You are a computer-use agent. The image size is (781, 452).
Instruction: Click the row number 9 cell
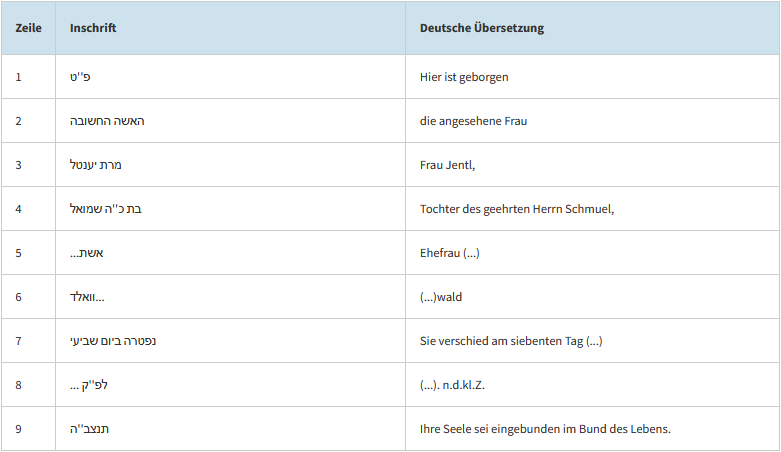19,429
